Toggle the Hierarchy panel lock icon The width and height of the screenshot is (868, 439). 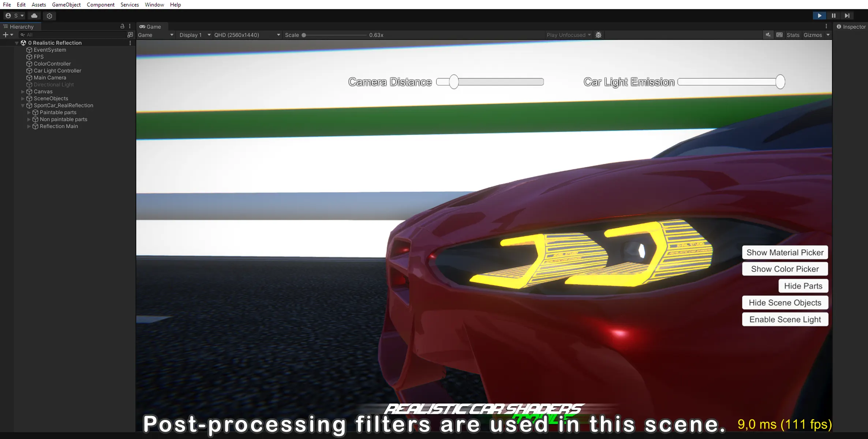122,26
